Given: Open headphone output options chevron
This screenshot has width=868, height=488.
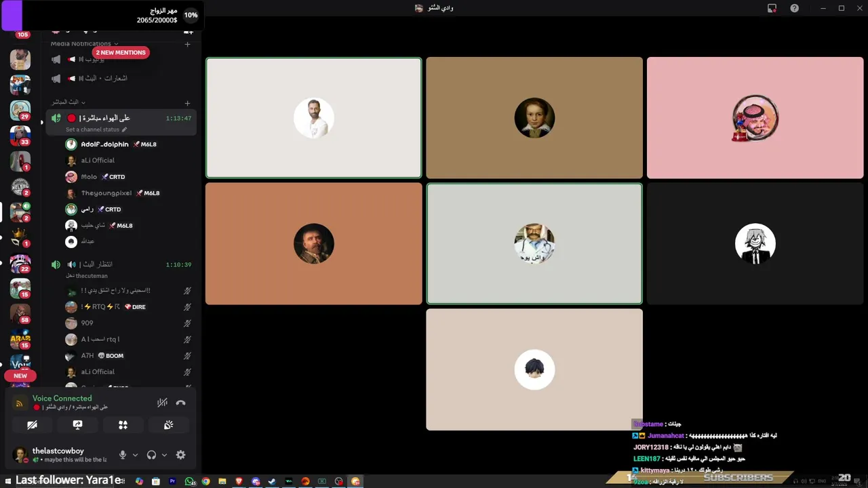Looking at the screenshot, I should (x=164, y=455).
